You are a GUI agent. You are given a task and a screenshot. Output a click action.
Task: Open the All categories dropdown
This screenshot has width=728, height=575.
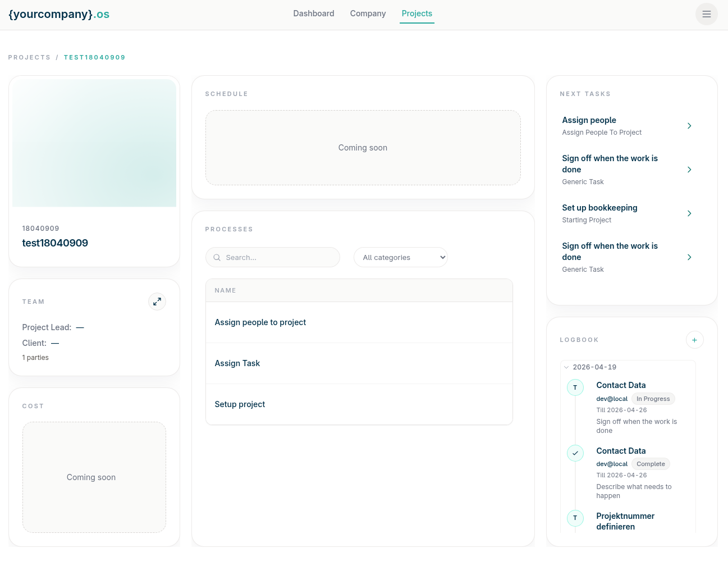tap(401, 257)
